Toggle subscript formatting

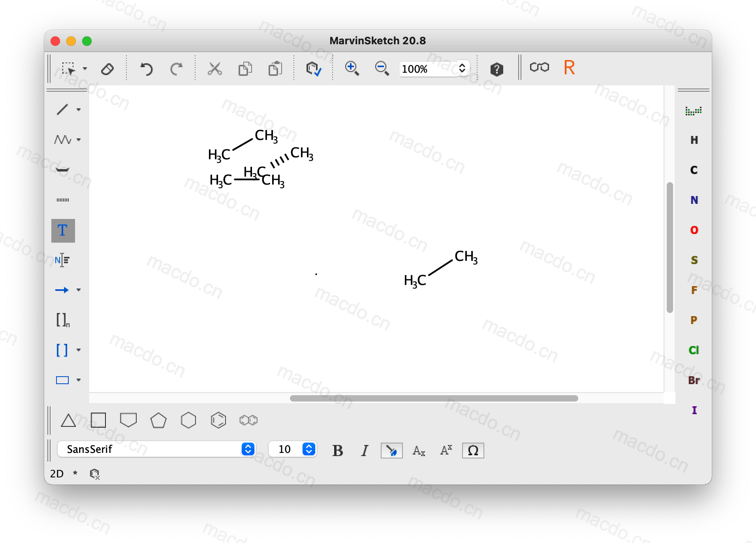point(419,451)
